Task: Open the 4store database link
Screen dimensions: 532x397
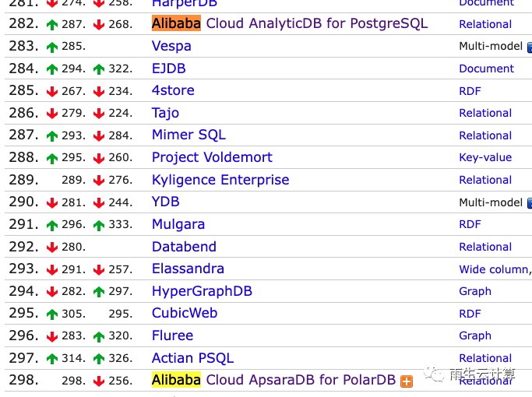Action: coord(173,90)
